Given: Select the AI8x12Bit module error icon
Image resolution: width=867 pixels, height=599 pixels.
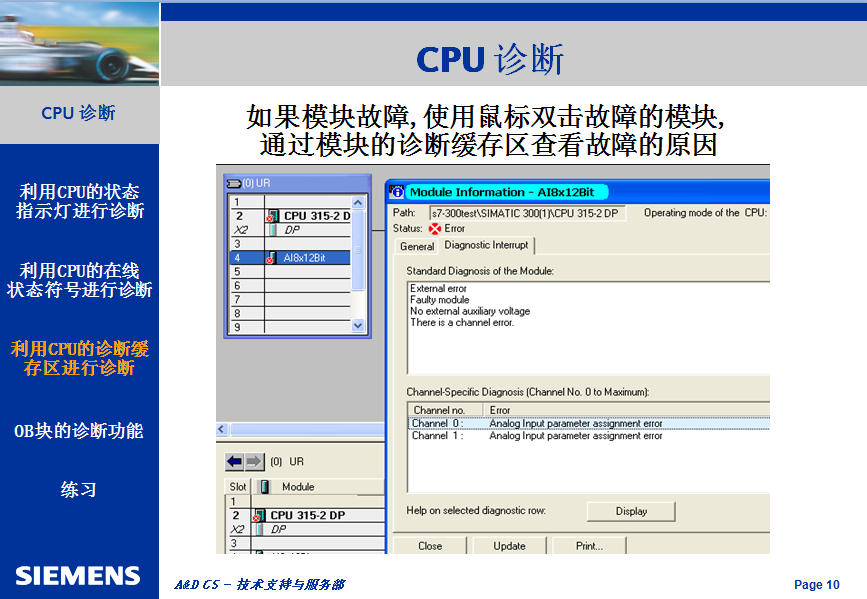Looking at the screenshot, I should point(271,258).
